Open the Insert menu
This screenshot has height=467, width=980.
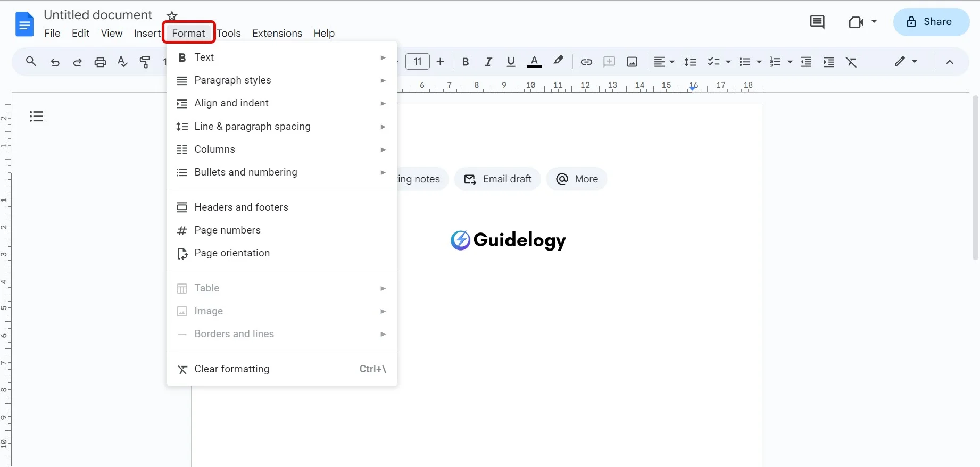(x=147, y=33)
